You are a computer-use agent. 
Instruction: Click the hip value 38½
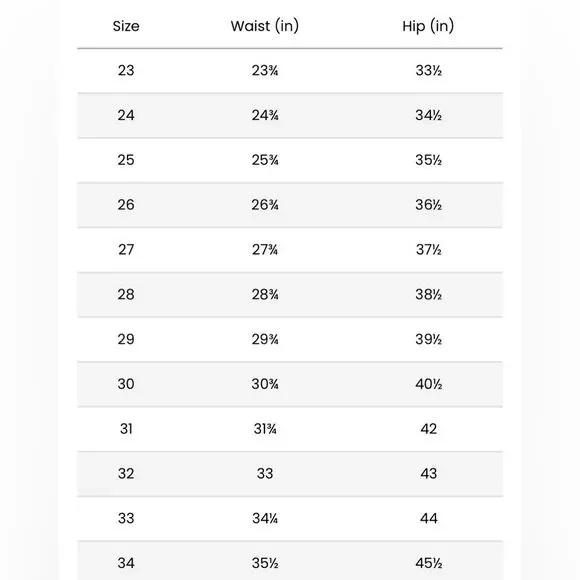[428, 294]
